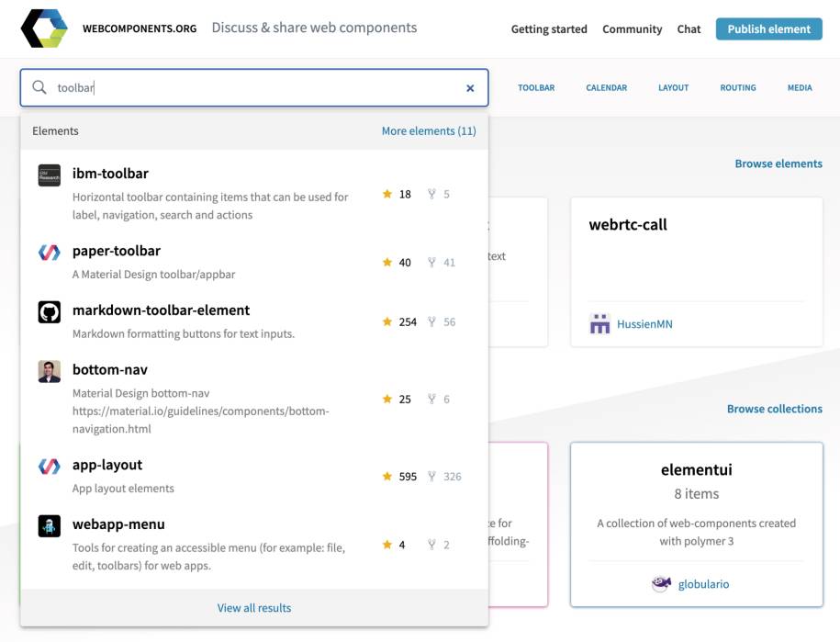Click the bottom-nav description with material.io URL
Image resolution: width=840 pixels, height=642 pixels.
point(201,411)
